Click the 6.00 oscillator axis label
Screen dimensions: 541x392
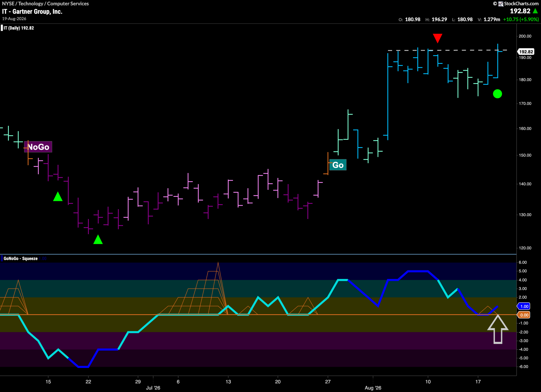click(523, 262)
